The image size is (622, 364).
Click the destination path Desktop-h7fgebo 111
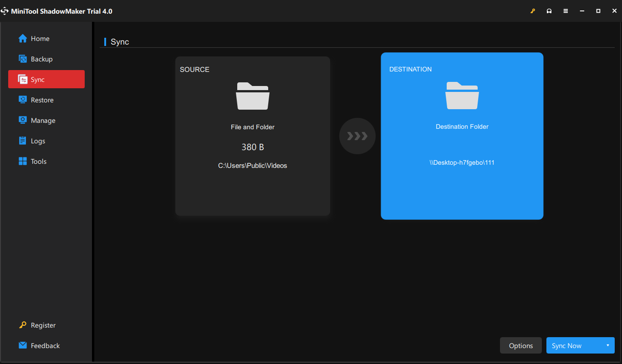pyautogui.click(x=462, y=162)
